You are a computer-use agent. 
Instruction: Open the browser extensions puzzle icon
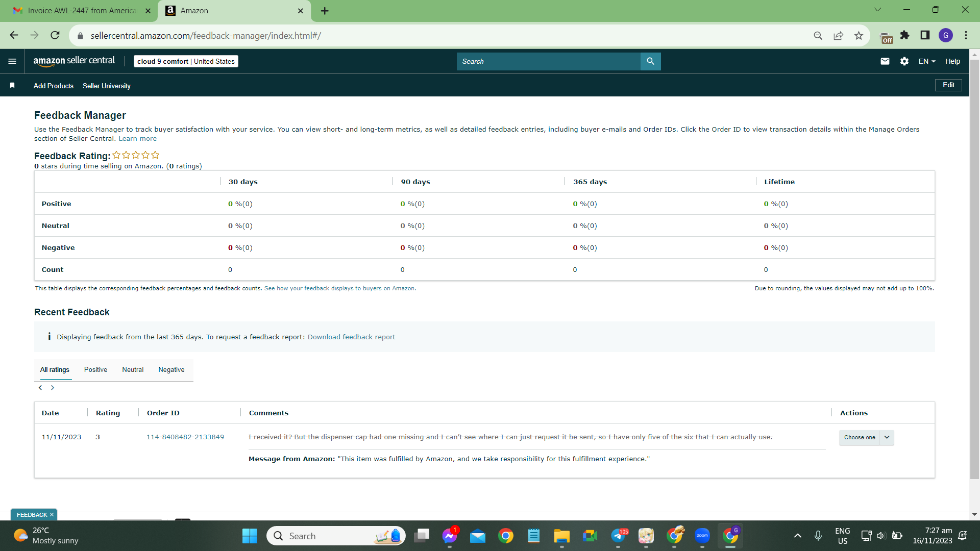coord(904,35)
